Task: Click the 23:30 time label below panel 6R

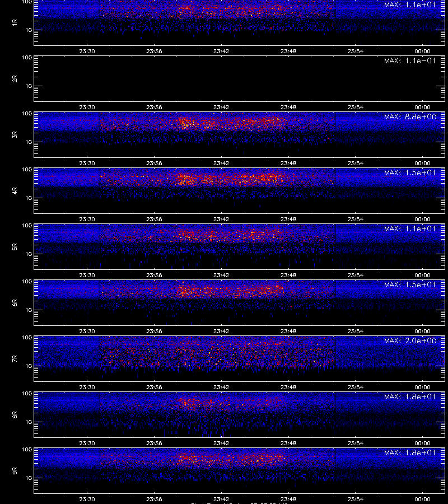Action: pos(87,331)
